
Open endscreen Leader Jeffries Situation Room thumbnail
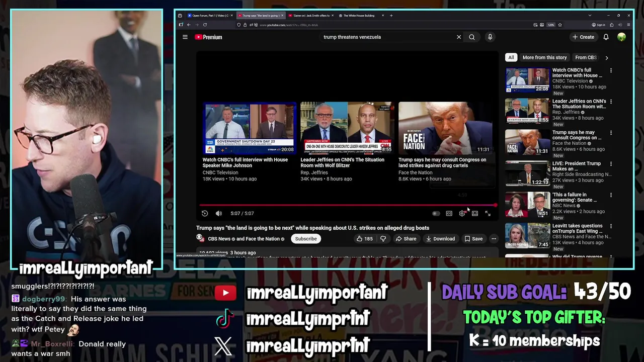click(x=347, y=128)
